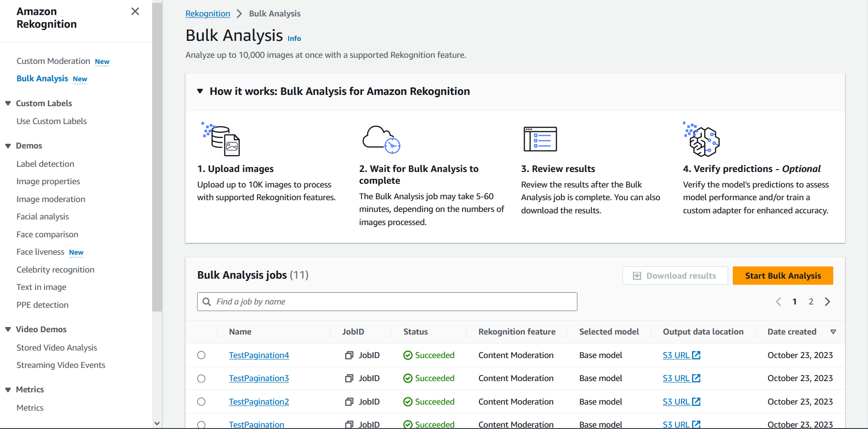
Task: Click the Succeeded status icon for TestPagination2
Action: pos(407,401)
